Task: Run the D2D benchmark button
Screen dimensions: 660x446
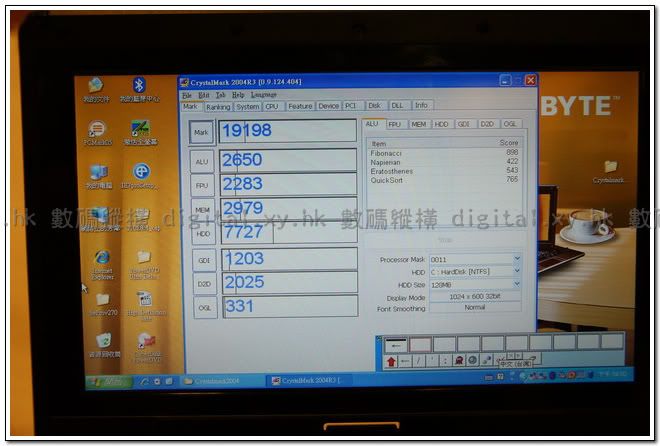Action: 205,284
